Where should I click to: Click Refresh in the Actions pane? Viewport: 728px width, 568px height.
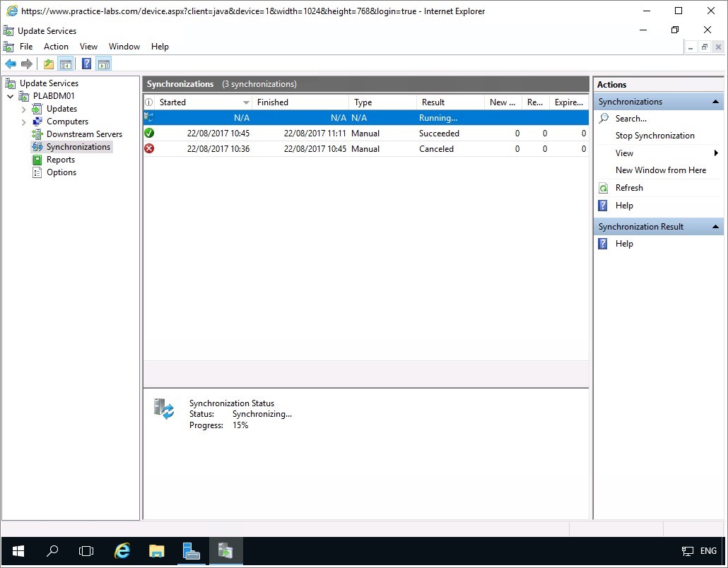tap(629, 188)
